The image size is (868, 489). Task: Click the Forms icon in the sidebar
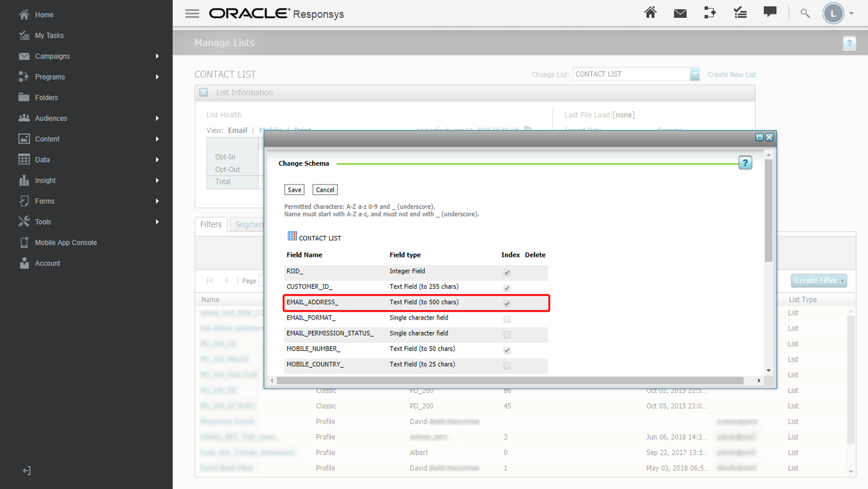[24, 201]
